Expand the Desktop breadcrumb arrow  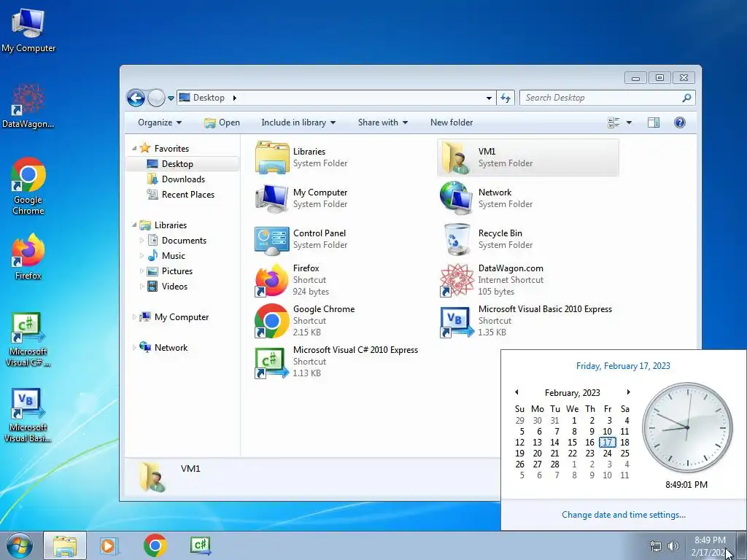pos(234,98)
